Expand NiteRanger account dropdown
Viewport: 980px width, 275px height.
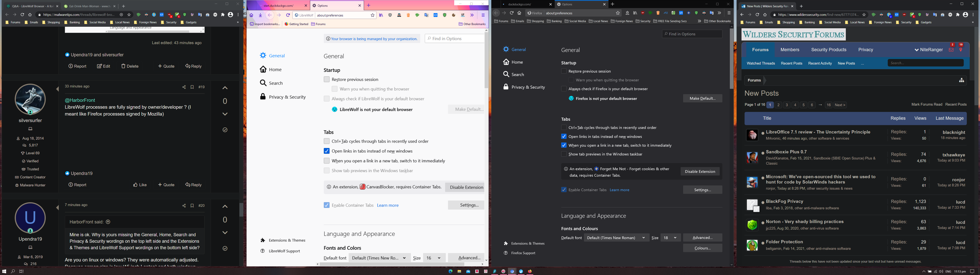pos(928,50)
